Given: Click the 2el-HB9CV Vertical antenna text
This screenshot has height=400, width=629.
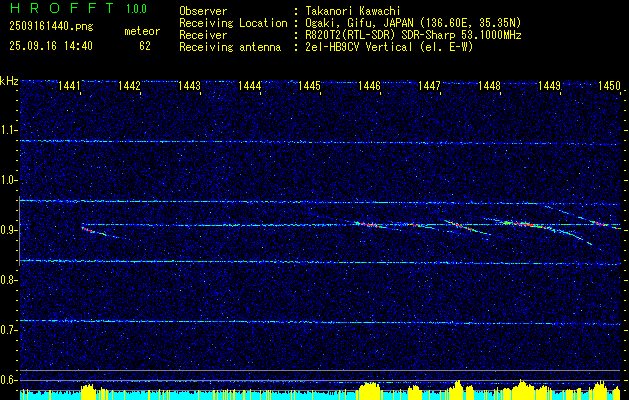Looking at the screenshot, I should 389,47.
